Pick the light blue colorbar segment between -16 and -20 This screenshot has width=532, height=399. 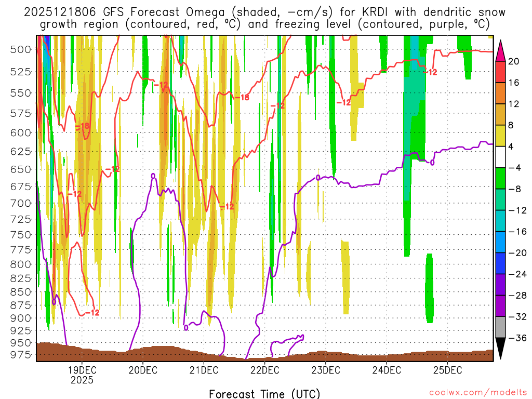500,242
